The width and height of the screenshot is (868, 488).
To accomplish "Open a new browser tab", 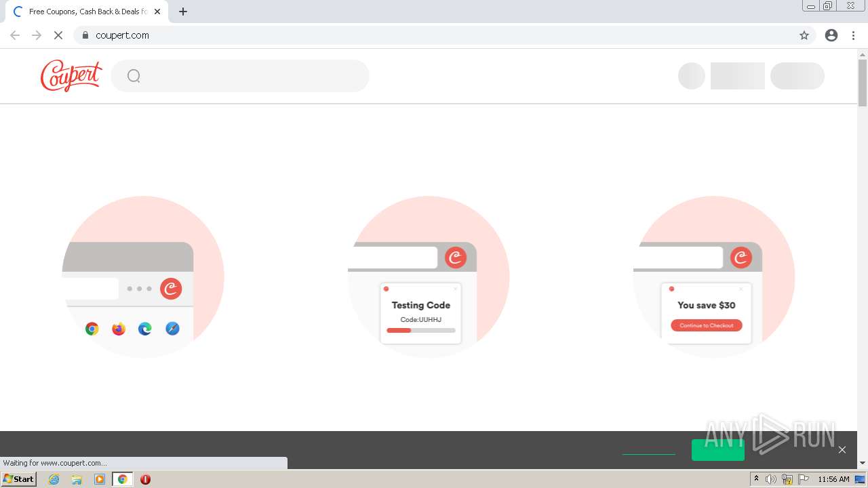I will 183,12.
